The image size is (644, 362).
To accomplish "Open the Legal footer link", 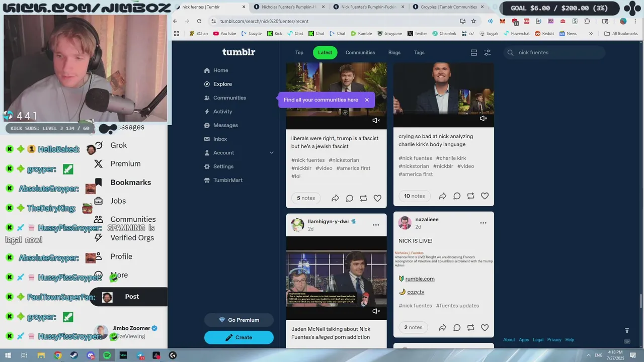I will coord(538,340).
